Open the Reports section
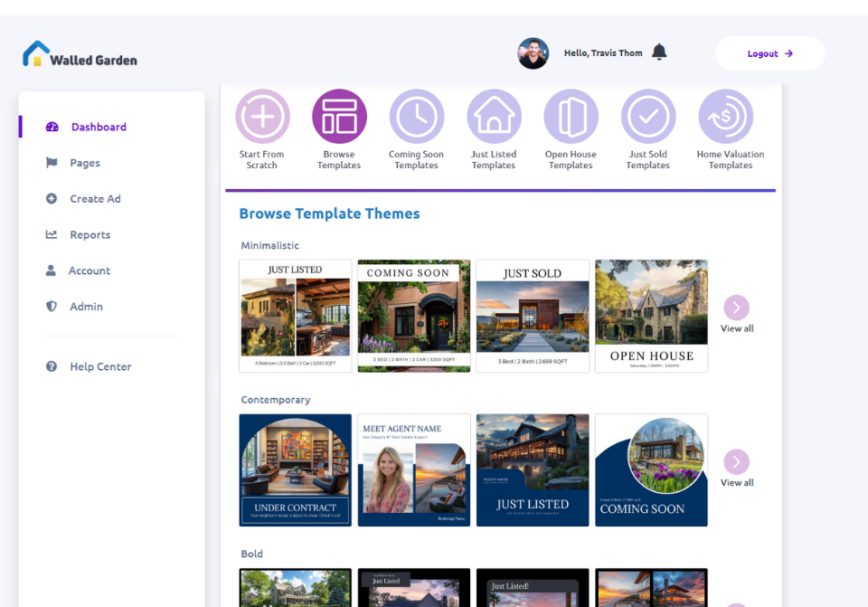Viewport: 868px width, 607px height. click(90, 235)
